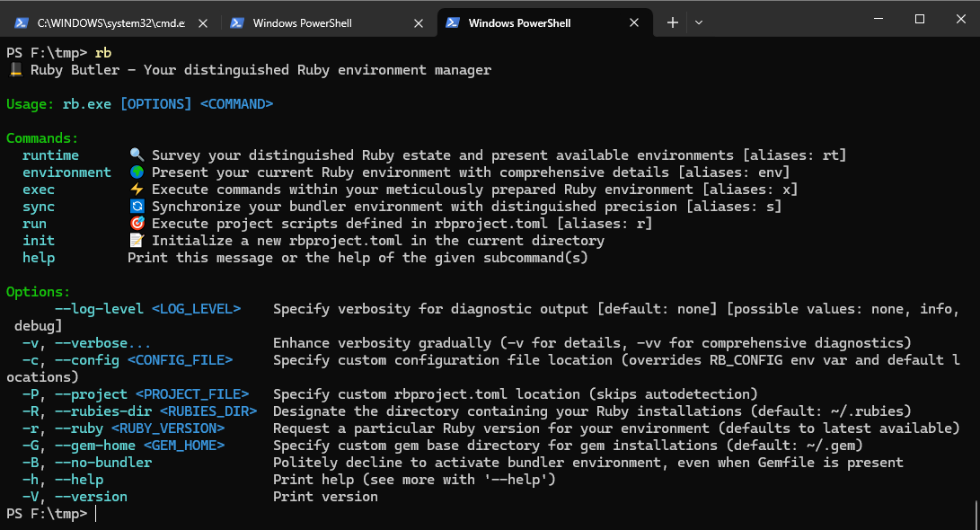Click the top hat emoji beside Ruby Butler
The image size is (980, 530).
click(x=15, y=70)
